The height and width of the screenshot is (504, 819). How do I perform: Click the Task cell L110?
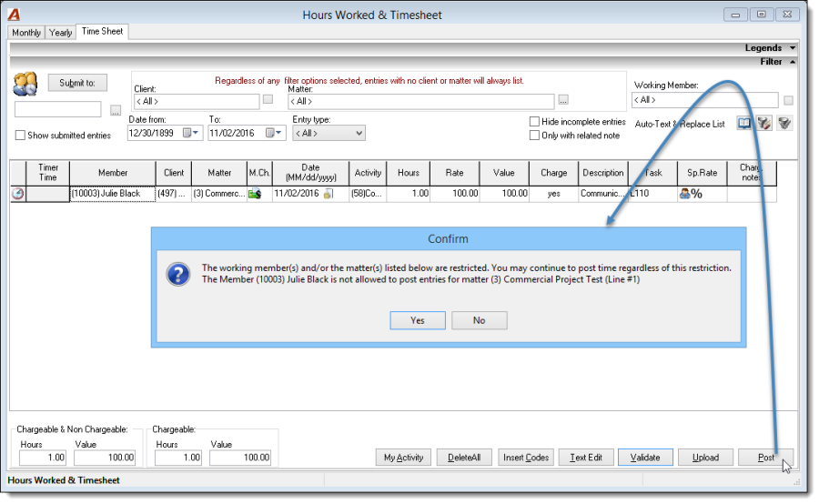click(x=652, y=194)
